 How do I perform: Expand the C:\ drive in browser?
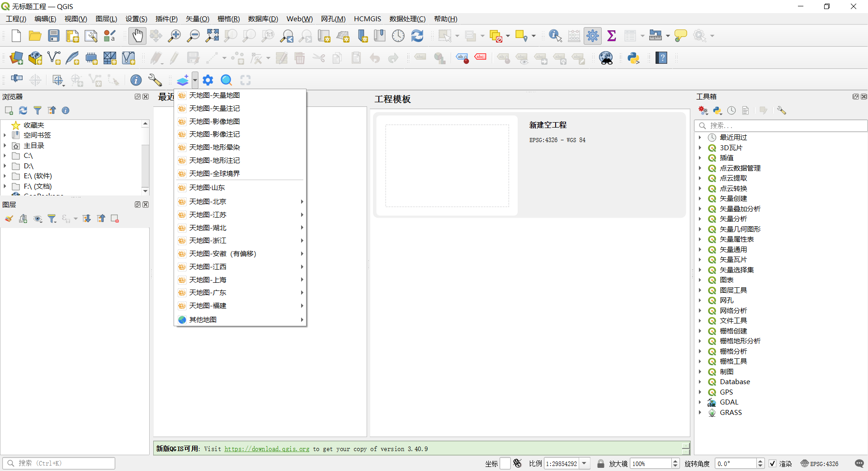[x=5, y=156]
